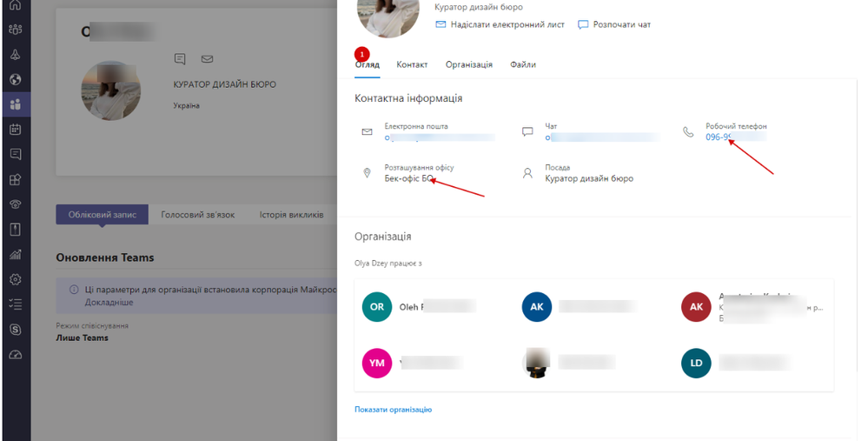Click the Оновлення Teams heading
The image size is (868, 441).
pos(105,257)
